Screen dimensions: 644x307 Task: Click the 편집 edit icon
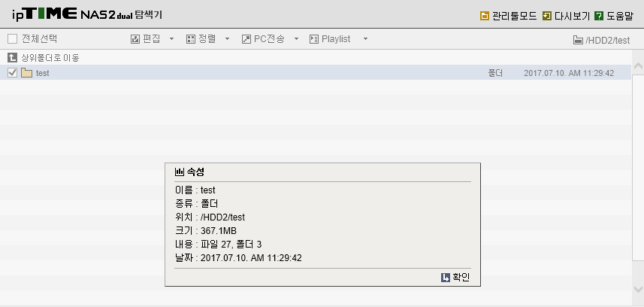(x=135, y=39)
